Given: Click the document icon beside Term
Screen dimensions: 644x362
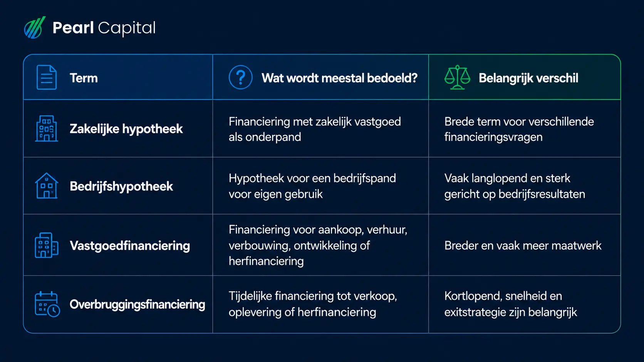Looking at the screenshot, I should coord(47,77).
